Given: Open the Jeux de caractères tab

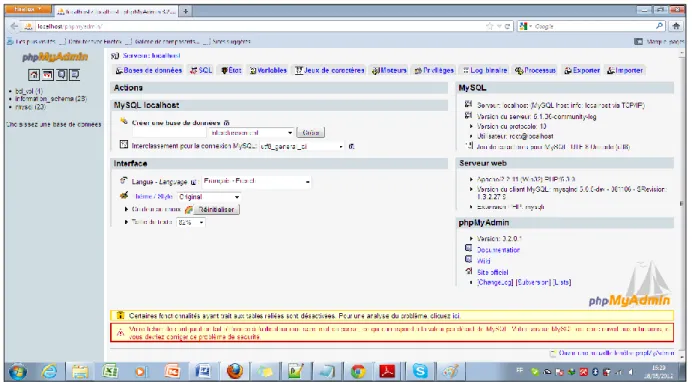Looking at the screenshot, I should pyautogui.click(x=330, y=70).
